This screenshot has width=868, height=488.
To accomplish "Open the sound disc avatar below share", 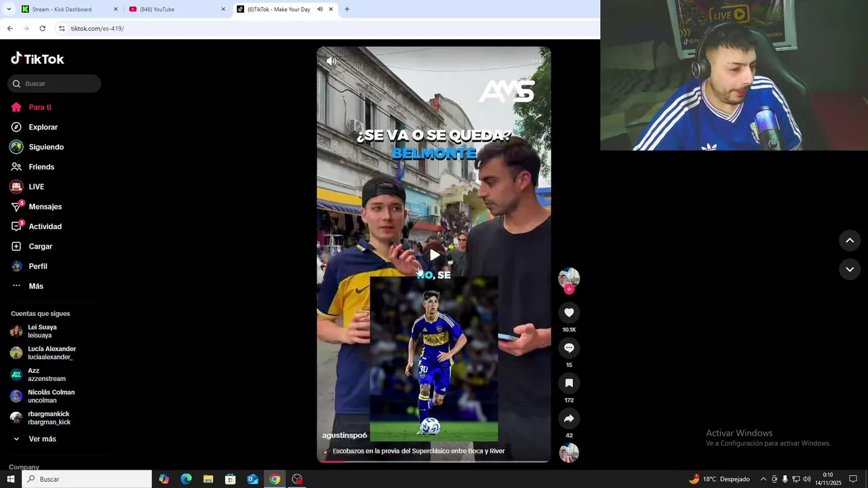I will pos(569,453).
